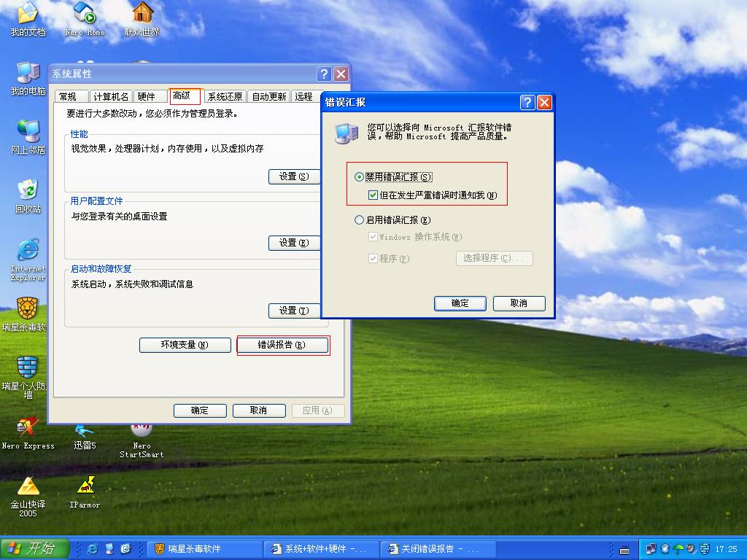Click 选择程序 button
The image size is (747, 560).
[x=494, y=258]
